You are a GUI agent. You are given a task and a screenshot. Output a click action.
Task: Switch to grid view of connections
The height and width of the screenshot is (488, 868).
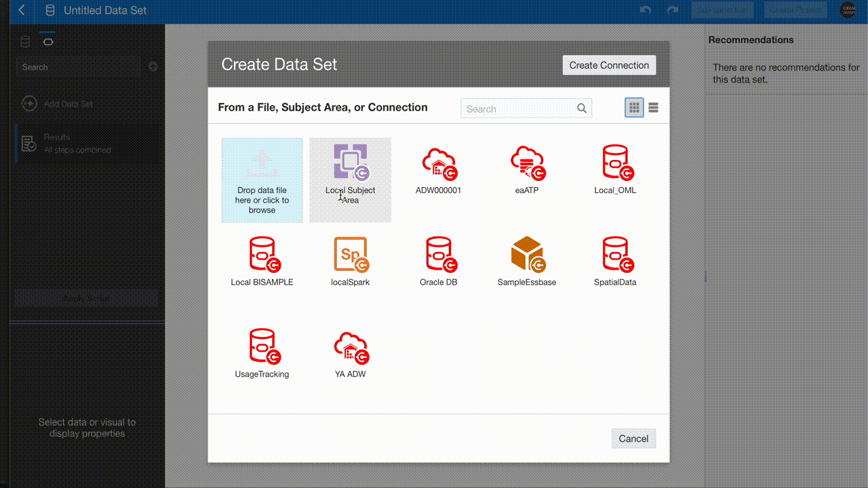point(634,108)
